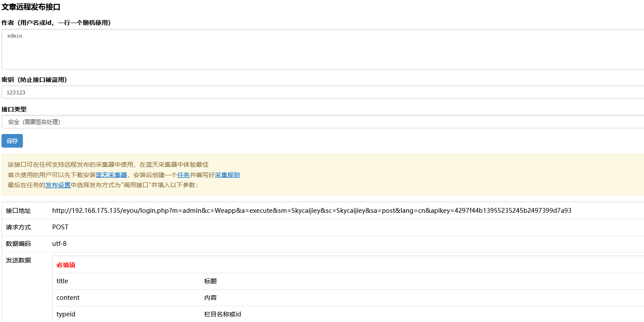
Task: Click the 数据编码 utf-8 cell
Action: tap(59, 243)
